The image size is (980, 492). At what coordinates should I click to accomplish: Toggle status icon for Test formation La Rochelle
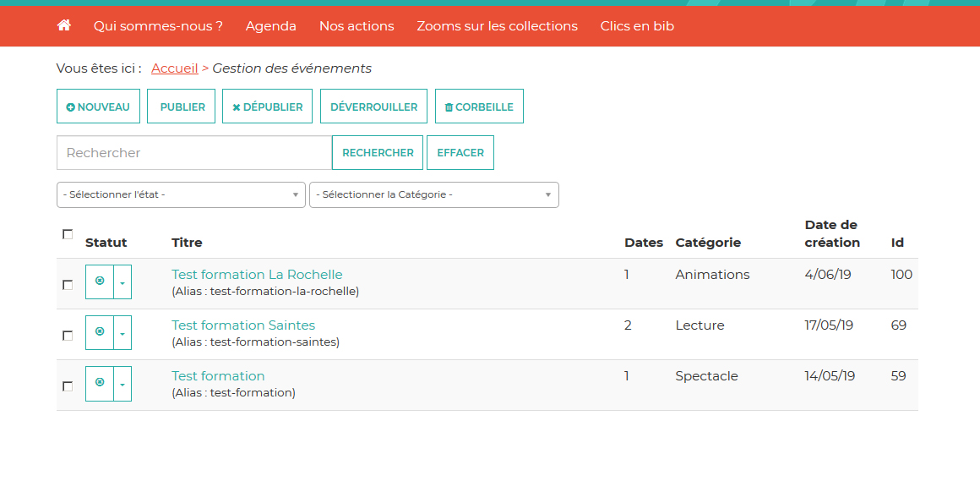tap(100, 282)
